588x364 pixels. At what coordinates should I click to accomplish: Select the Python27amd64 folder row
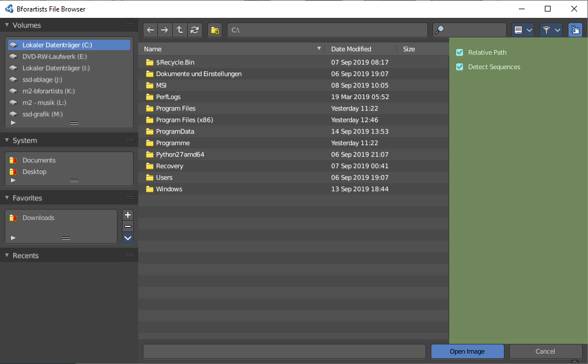294,154
